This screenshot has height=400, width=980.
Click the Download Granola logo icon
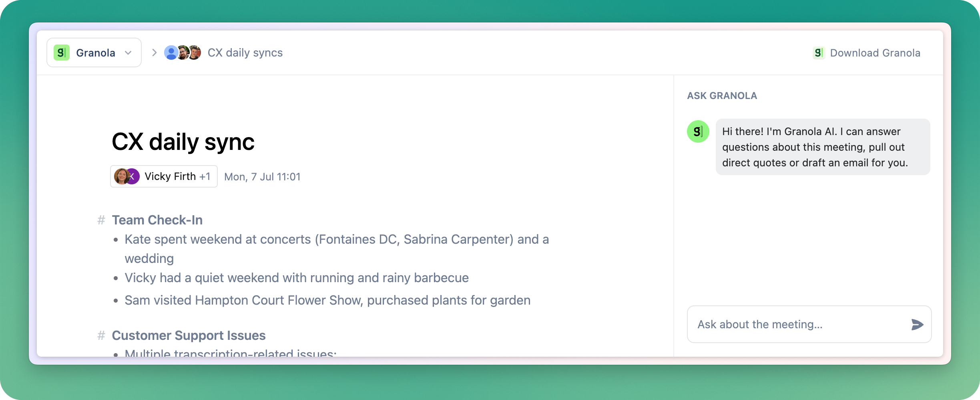point(819,53)
